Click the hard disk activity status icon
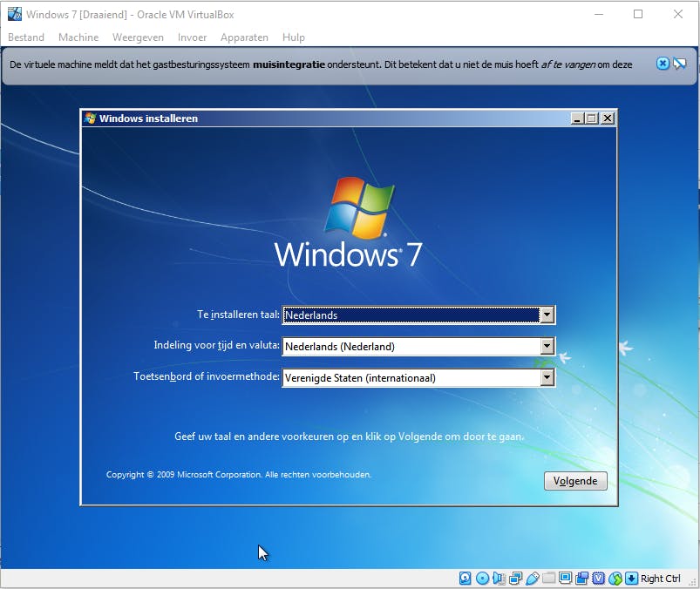This screenshot has height=589, width=700. (465, 579)
